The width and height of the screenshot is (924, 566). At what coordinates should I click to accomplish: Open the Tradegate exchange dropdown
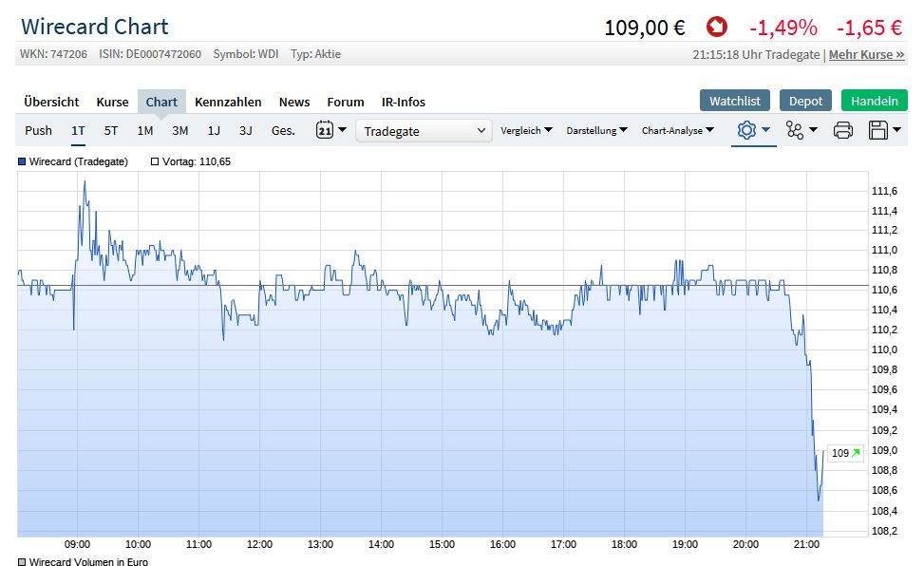click(x=424, y=131)
